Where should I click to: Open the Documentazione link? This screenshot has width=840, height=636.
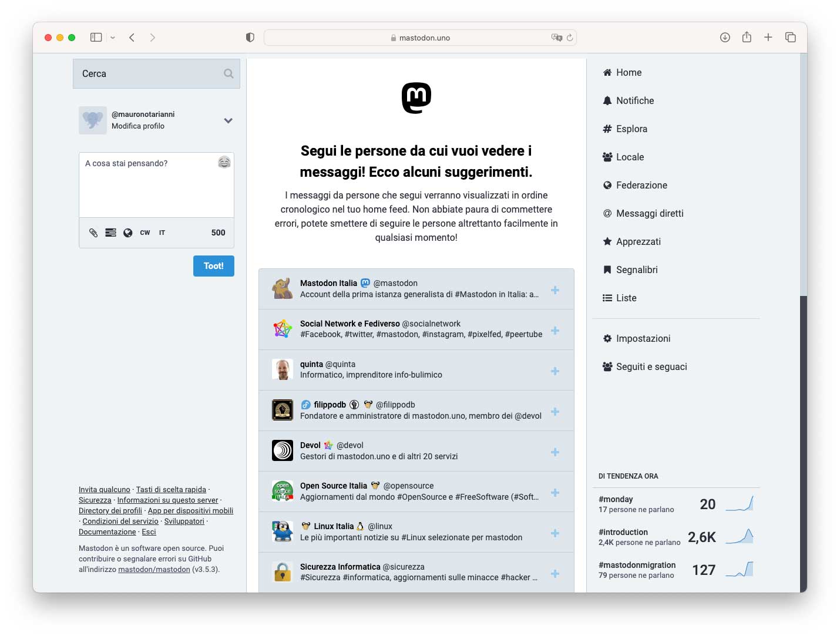pyautogui.click(x=107, y=532)
